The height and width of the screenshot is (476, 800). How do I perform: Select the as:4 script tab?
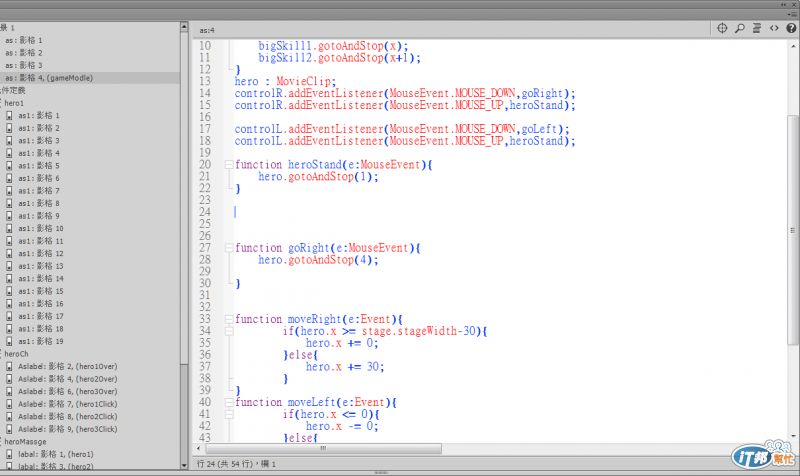[x=207, y=30]
